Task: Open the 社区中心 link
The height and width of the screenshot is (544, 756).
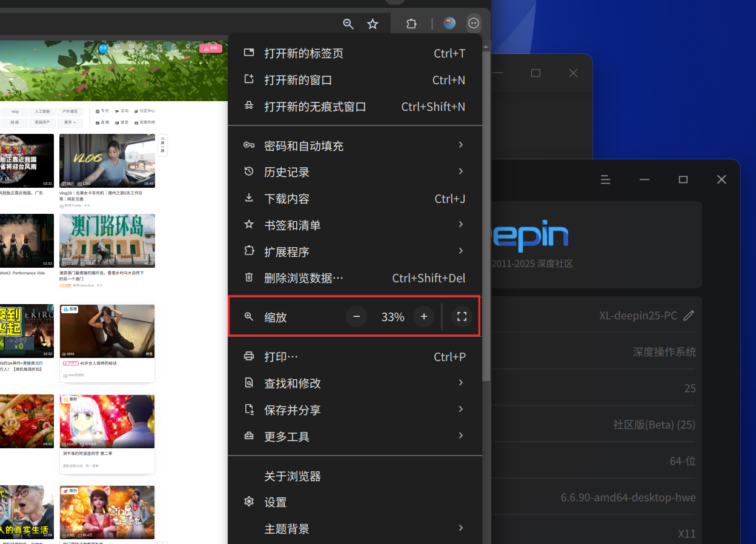Action: (144, 111)
